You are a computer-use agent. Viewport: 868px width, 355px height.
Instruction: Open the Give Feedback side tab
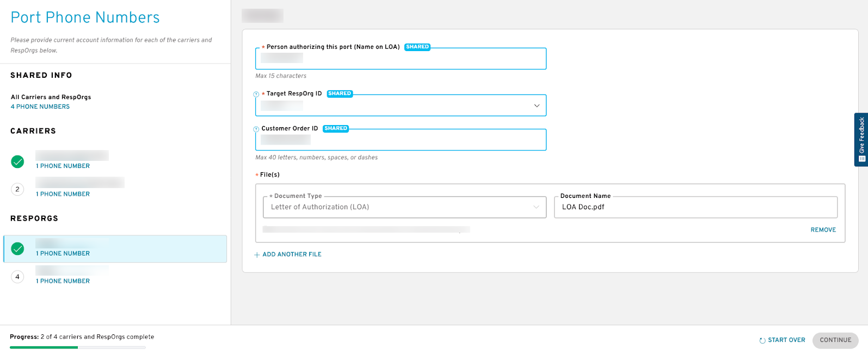(861, 140)
